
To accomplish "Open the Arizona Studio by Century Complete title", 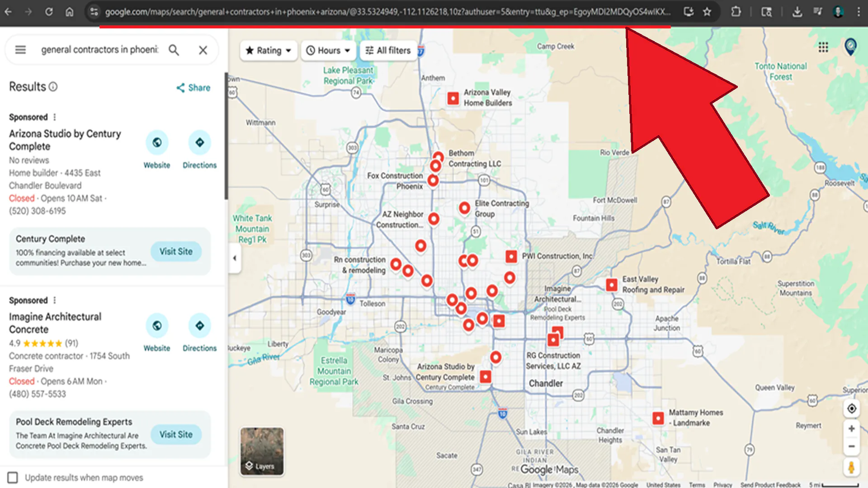I will tap(65, 140).
